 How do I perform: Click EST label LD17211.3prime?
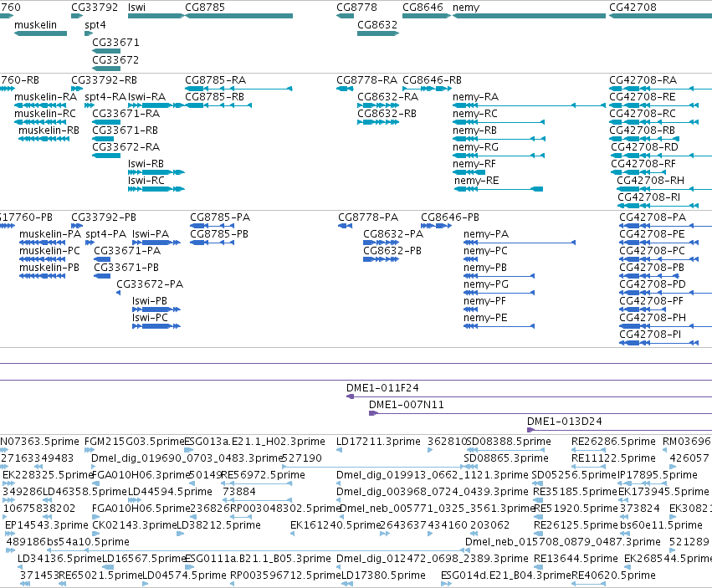pos(378,442)
